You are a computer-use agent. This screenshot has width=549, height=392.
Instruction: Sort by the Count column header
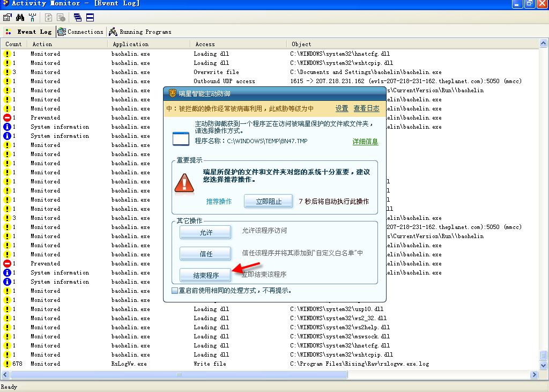(x=13, y=44)
